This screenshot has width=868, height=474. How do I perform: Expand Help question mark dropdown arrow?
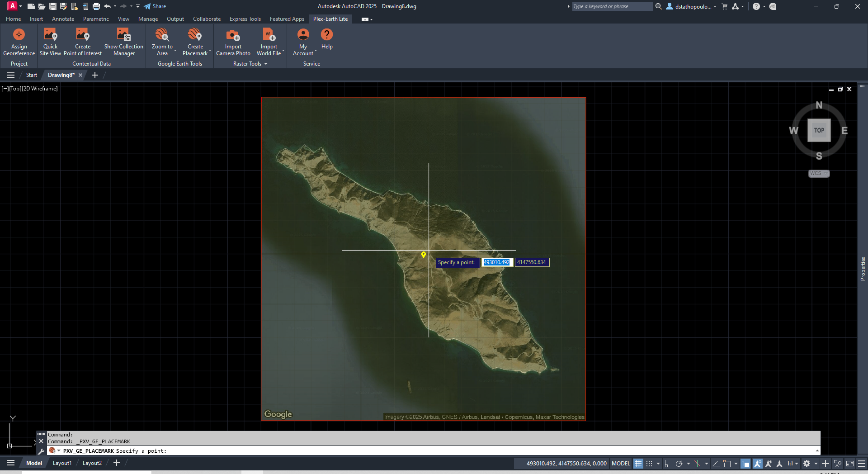click(764, 6)
